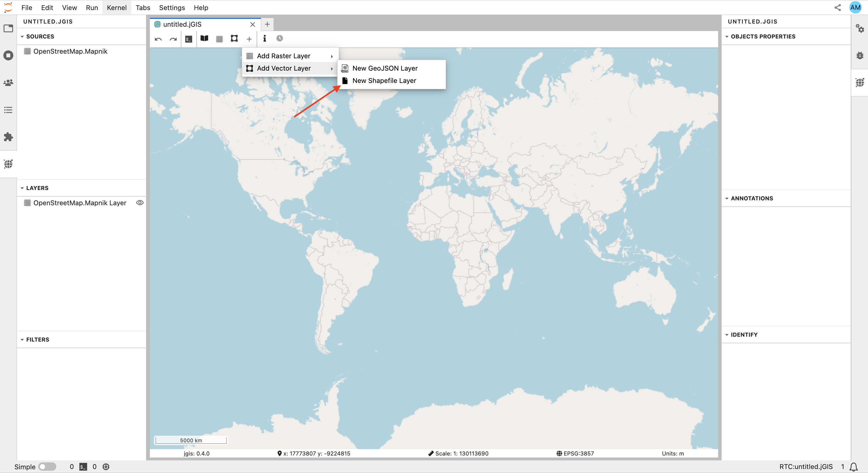This screenshot has height=473, width=868.
Task: Click the identify info toolbar icon
Action: (x=265, y=39)
